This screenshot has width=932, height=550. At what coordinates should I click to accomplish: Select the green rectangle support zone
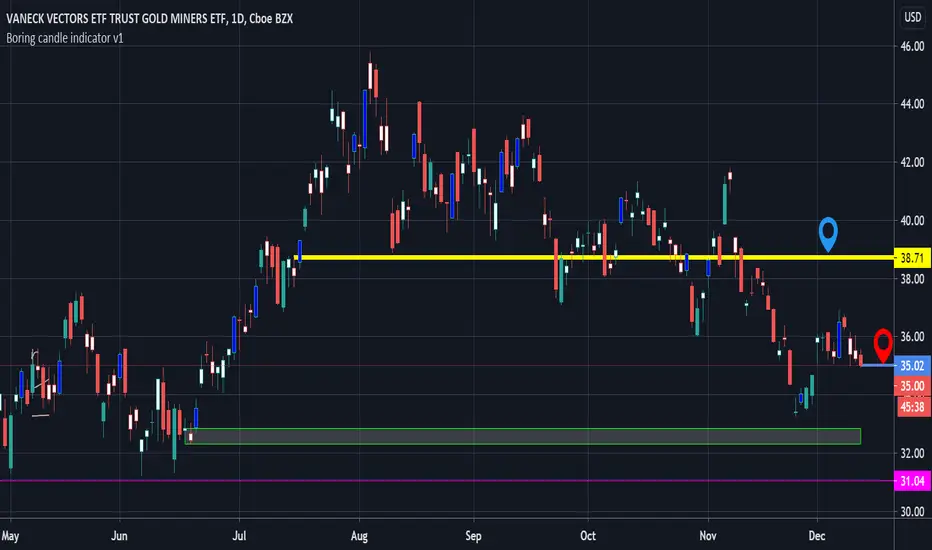pyautogui.click(x=522, y=436)
